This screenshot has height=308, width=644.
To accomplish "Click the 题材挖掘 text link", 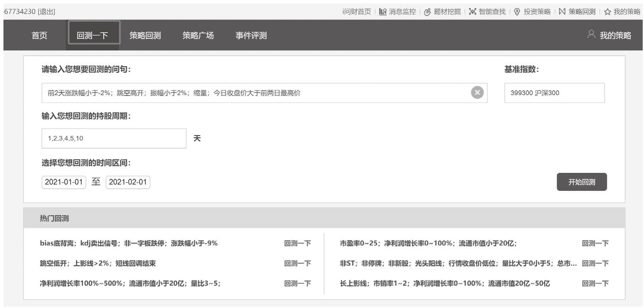I will pos(447,12).
